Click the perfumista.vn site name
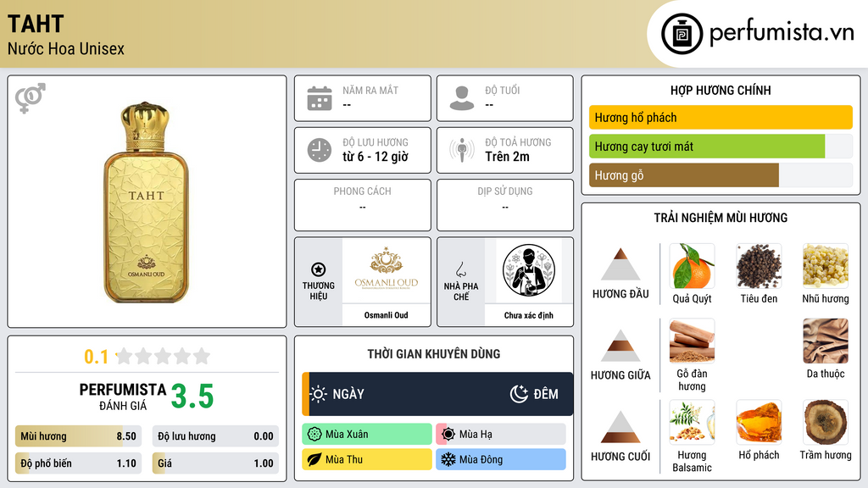Image resolution: width=868 pixels, height=488 pixels. [782, 32]
